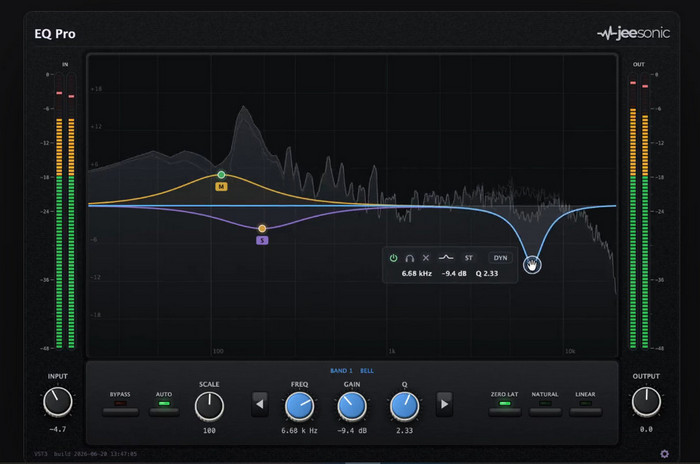Click Q 2.33 in the band popup

coord(487,273)
